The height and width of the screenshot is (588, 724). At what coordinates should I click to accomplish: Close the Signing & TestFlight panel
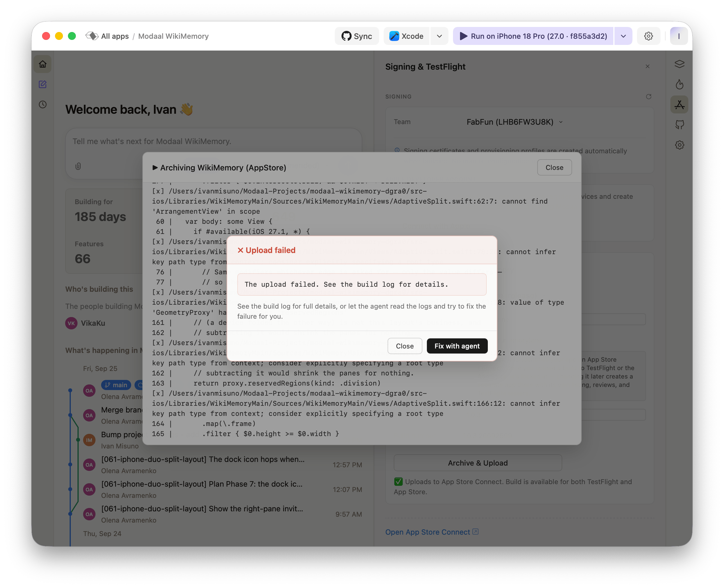point(647,67)
